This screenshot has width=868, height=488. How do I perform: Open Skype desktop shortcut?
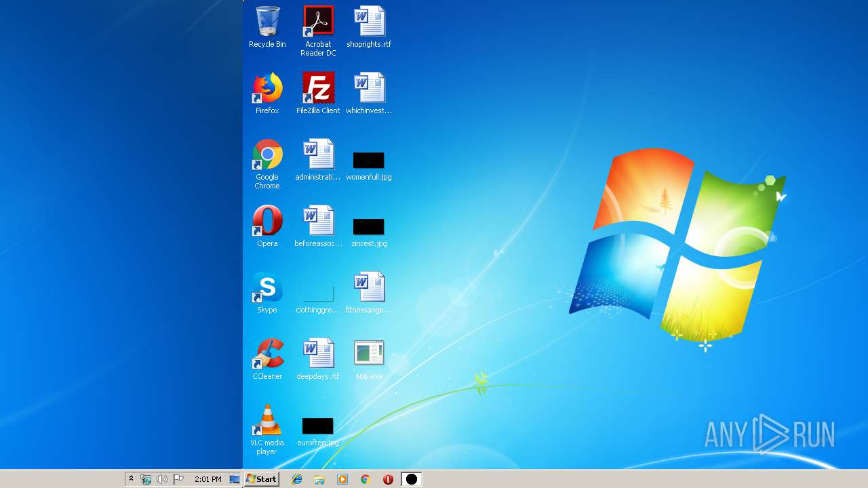[x=267, y=293]
